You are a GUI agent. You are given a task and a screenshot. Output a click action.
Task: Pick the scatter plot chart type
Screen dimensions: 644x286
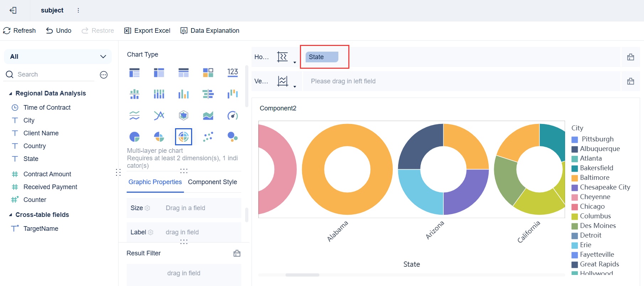click(208, 137)
